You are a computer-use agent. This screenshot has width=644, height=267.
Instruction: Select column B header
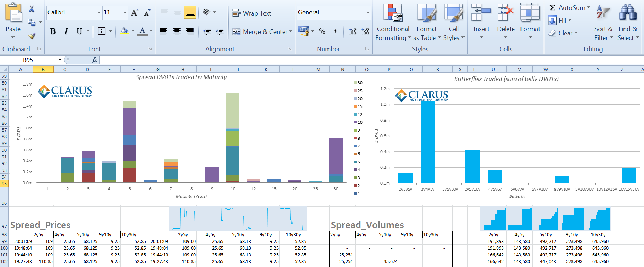click(43, 69)
